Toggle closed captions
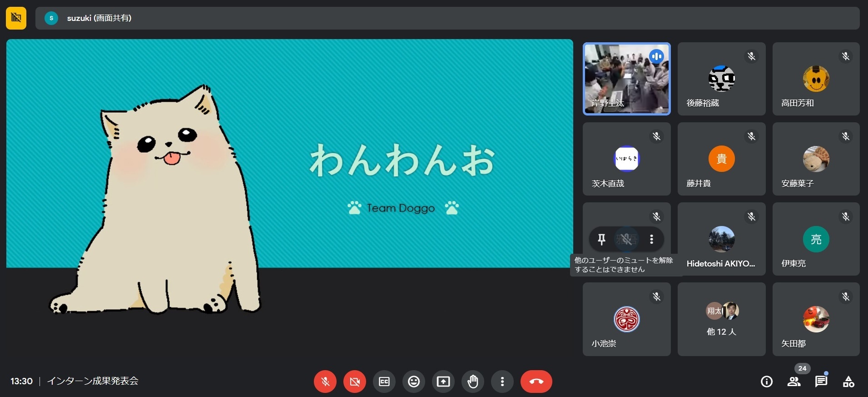This screenshot has height=397, width=868. pos(384,382)
